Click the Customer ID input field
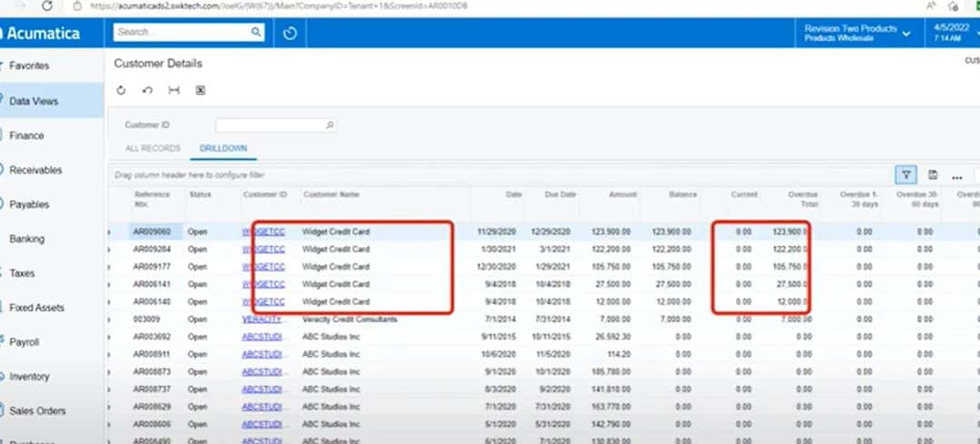This screenshot has height=444, width=980. coord(275,125)
